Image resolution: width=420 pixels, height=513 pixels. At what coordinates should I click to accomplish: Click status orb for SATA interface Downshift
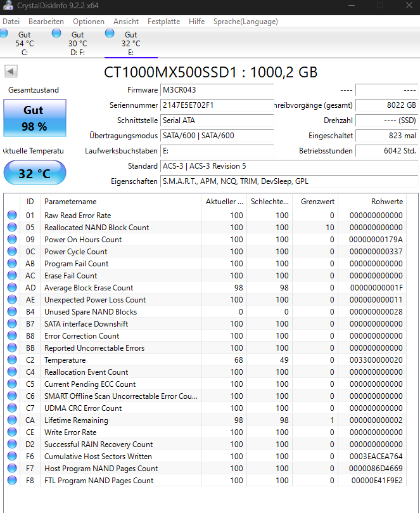point(12,323)
